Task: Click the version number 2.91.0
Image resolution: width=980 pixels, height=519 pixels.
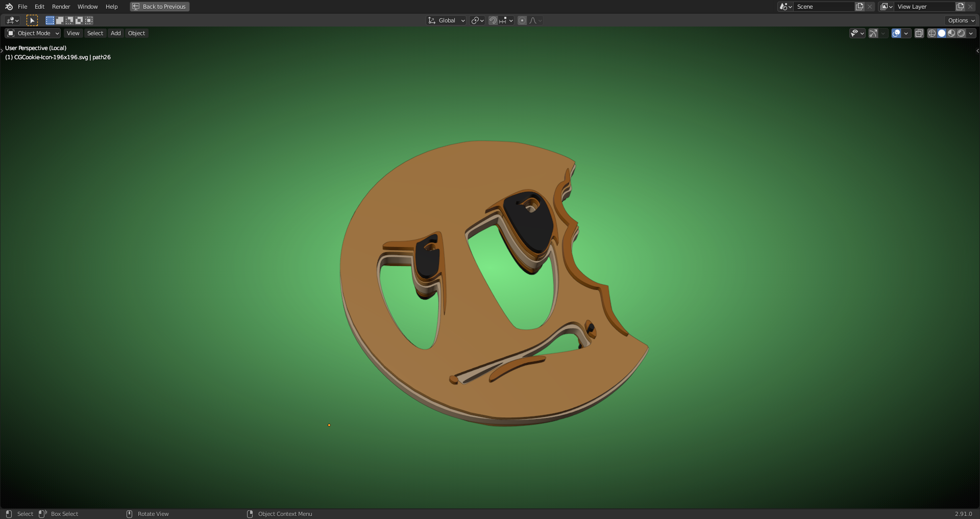Action: click(964, 514)
